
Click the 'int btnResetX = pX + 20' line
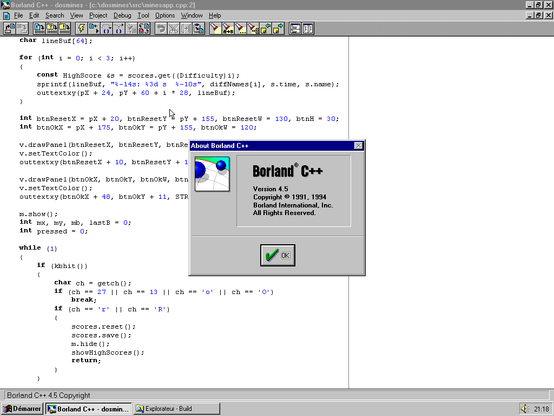coord(179,118)
